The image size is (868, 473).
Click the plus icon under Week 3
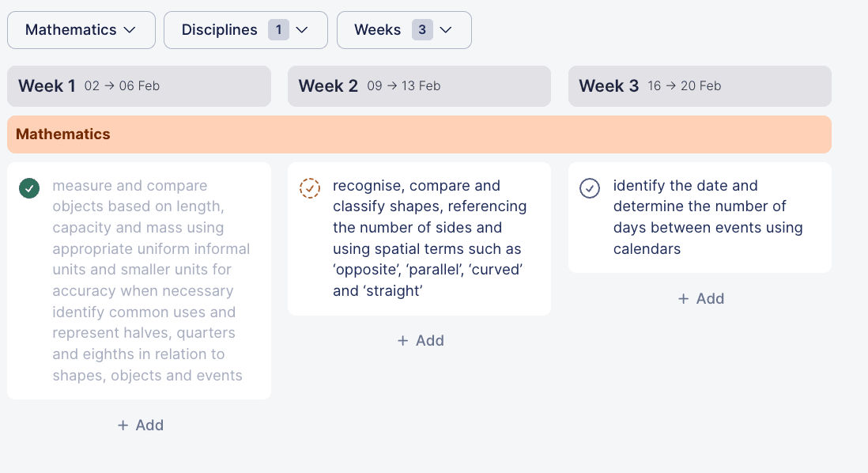[x=683, y=299]
